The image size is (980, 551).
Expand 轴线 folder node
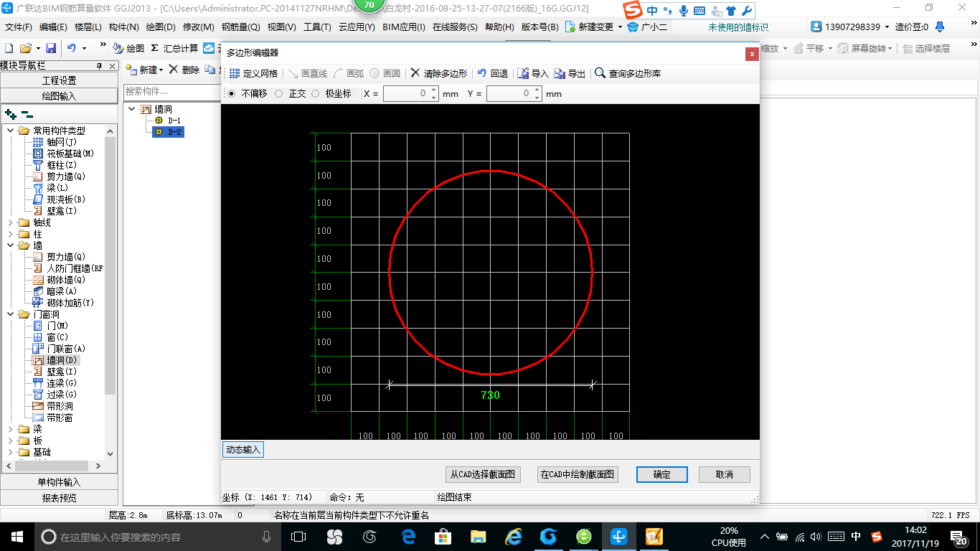(x=11, y=222)
